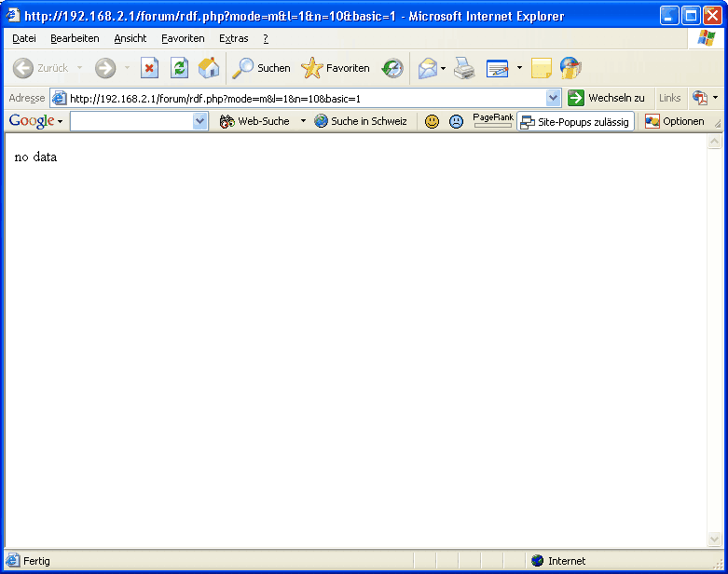Open the PDF toolbar dropdown arrow

point(716,98)
